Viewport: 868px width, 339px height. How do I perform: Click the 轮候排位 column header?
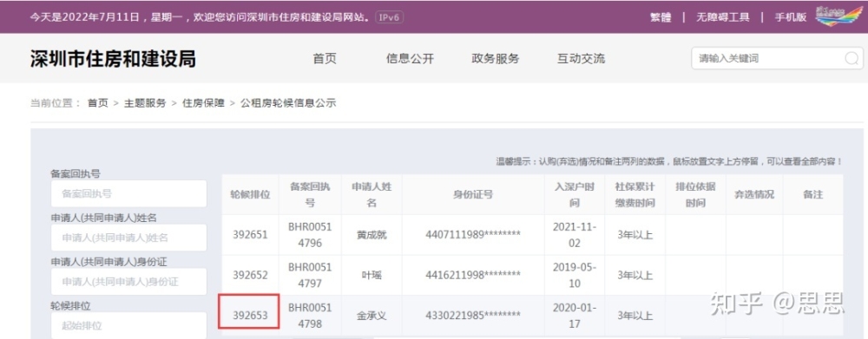pos(250,195)
